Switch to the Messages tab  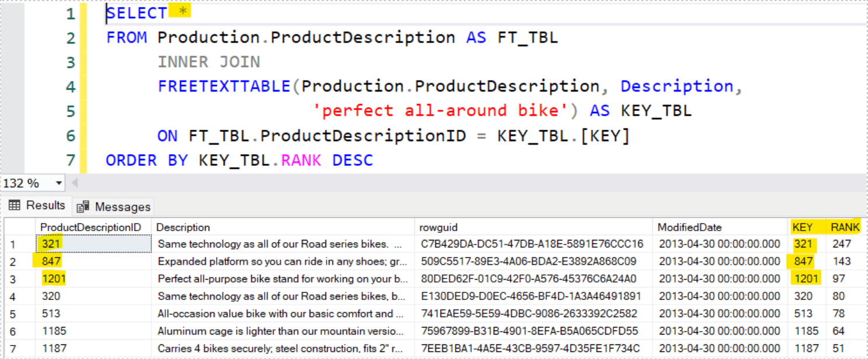122,207
